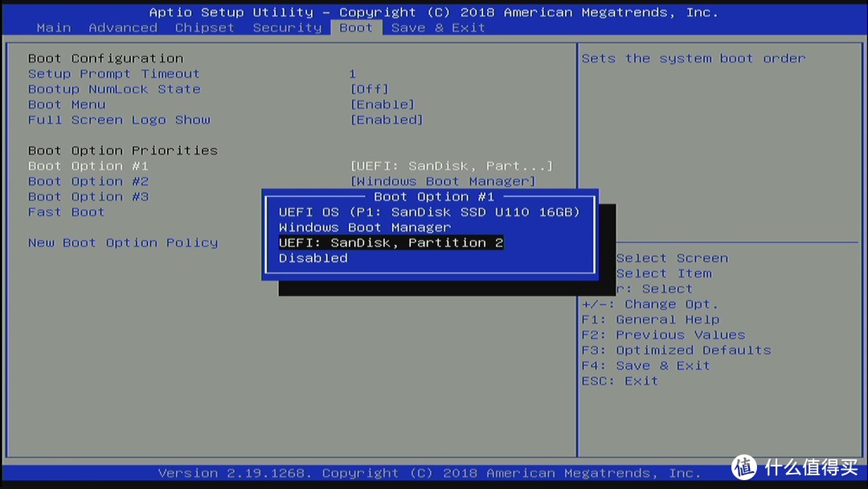Edit Setup Prompt Timeout value
868x489 pixels.
[x=353, y=74]
